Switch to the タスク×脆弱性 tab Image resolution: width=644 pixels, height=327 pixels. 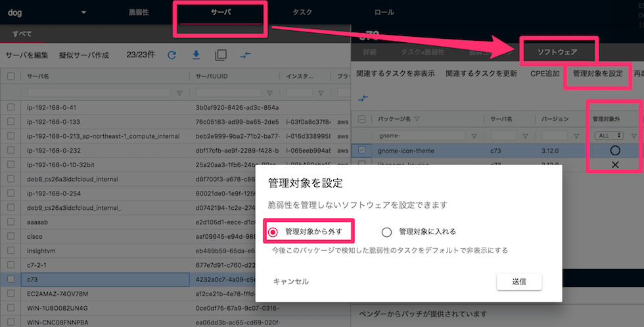423,52
